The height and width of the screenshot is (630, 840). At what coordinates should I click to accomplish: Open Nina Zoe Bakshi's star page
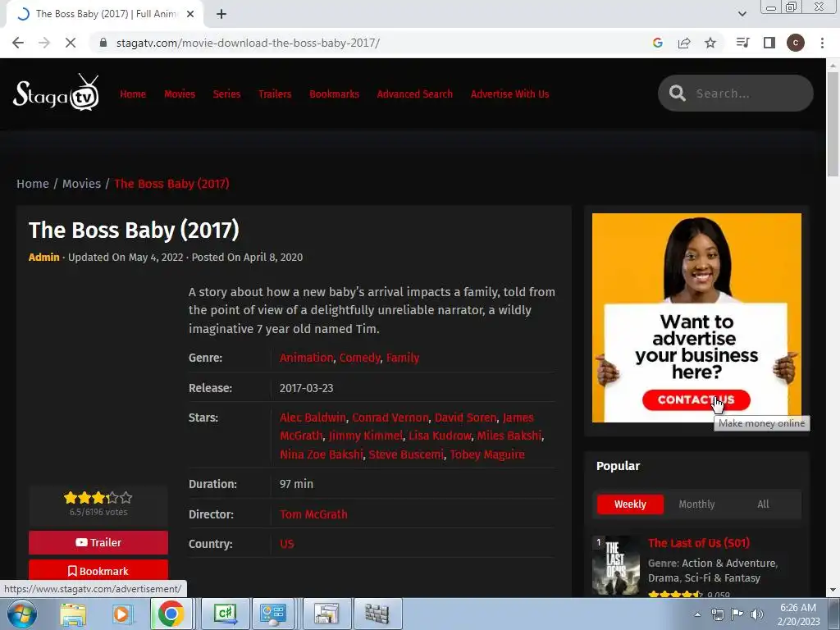click(322, 454)
